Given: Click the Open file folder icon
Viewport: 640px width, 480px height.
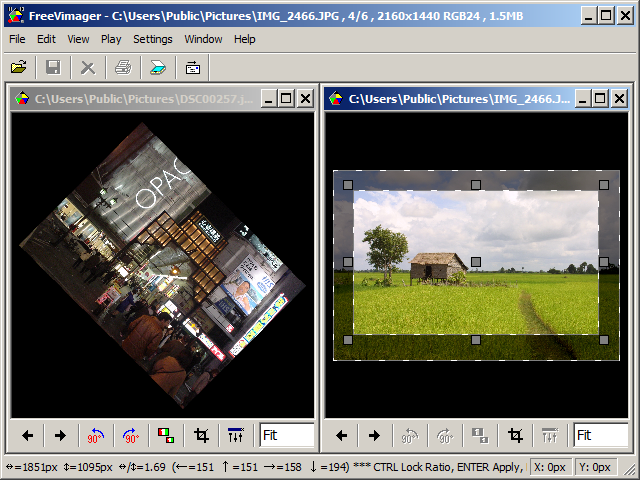Looking at the screenshot, I should click(19, 67).
